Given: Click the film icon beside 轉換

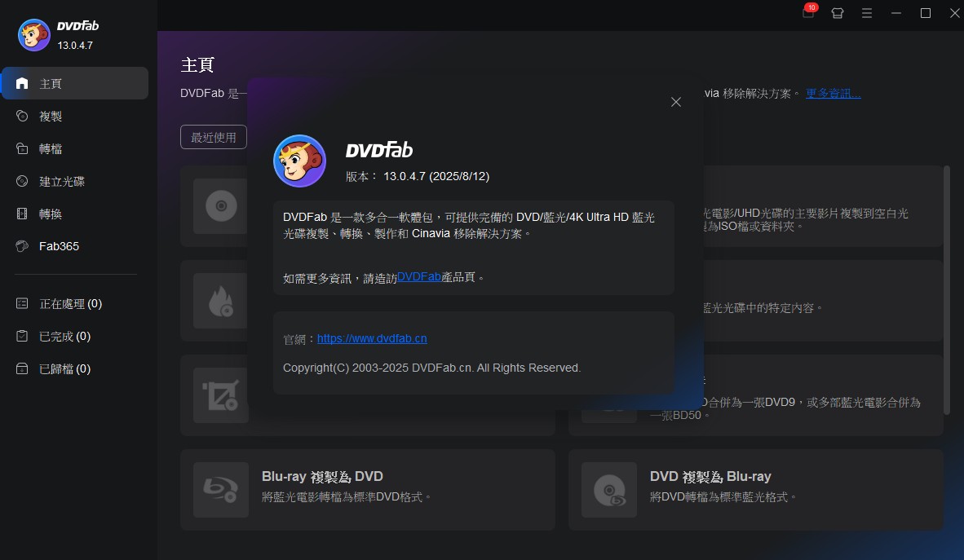Looking at the screenshot, I should 22,214.
